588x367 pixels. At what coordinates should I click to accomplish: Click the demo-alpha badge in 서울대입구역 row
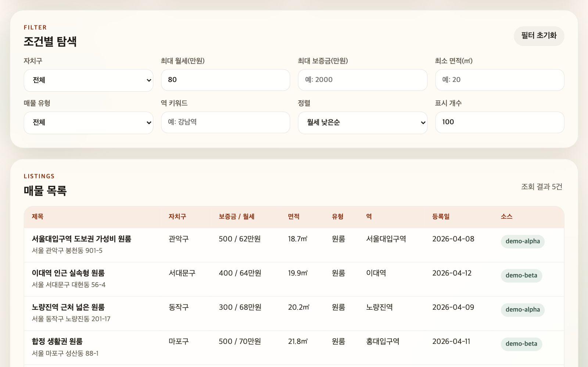[523, 241]
